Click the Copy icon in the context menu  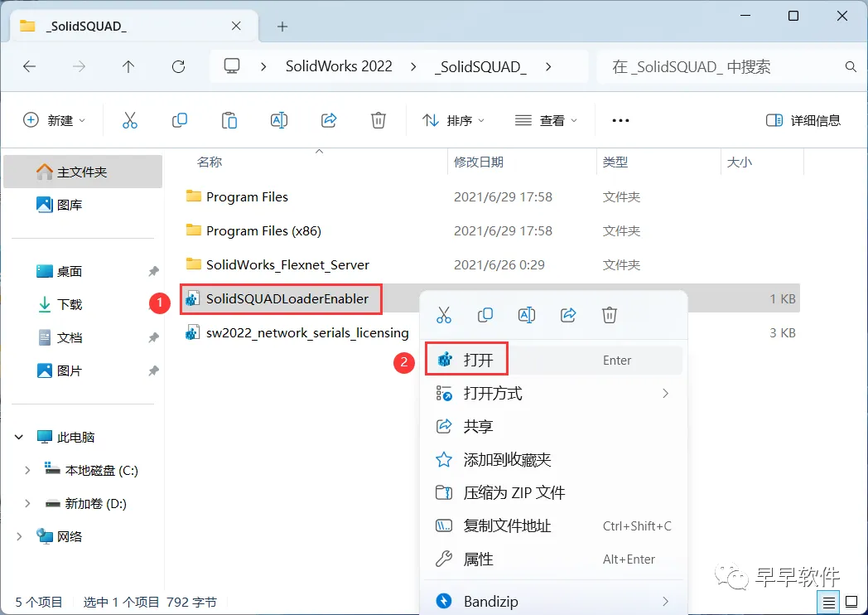[485, 315]
